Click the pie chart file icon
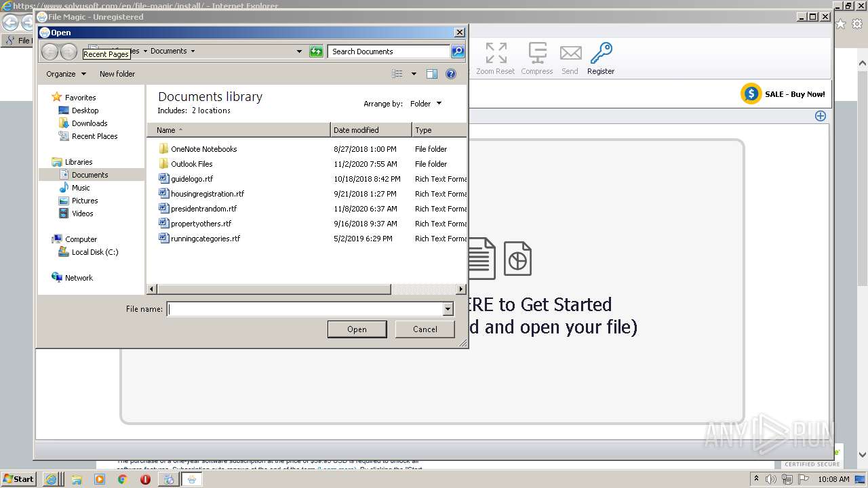This screenshot has height=488, width=868. [517, 258]
